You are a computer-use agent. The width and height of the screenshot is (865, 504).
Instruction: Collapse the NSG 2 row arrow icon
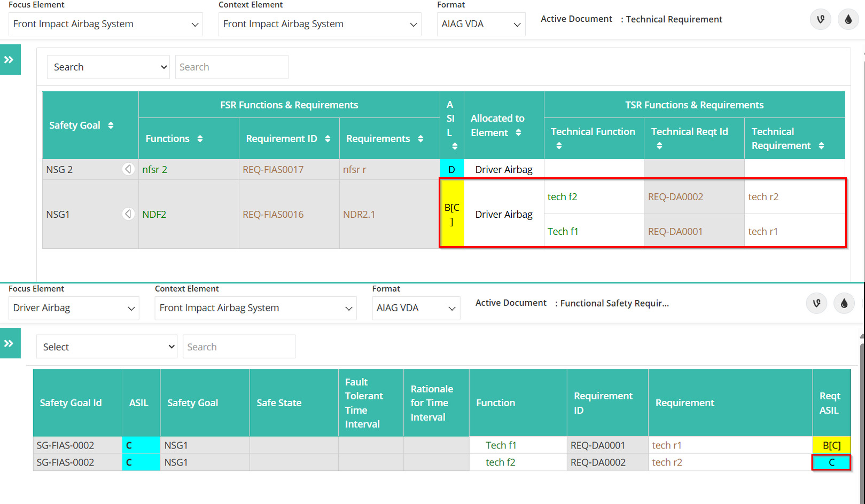point(128,169)
